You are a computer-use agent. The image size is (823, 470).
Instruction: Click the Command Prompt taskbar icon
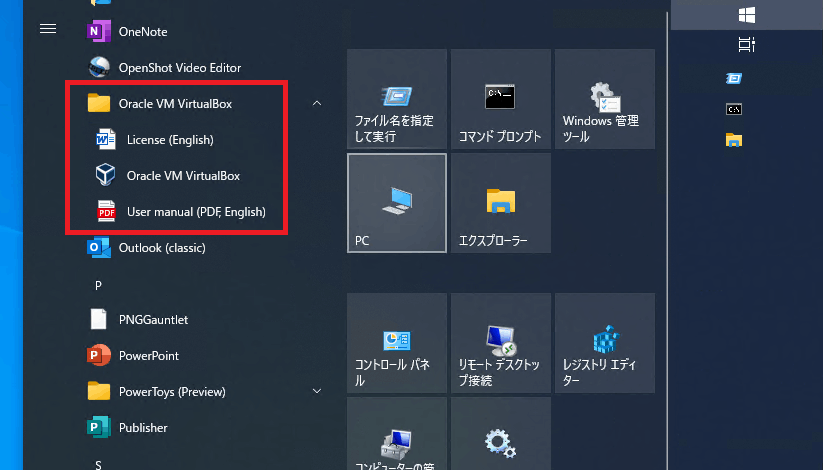(734, 109)
